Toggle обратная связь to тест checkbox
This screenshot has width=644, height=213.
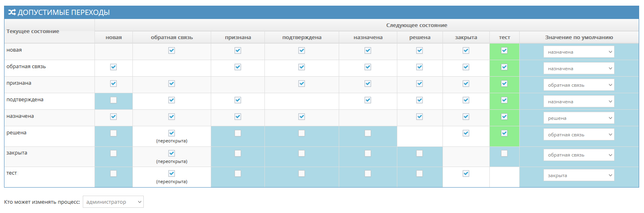504,67
